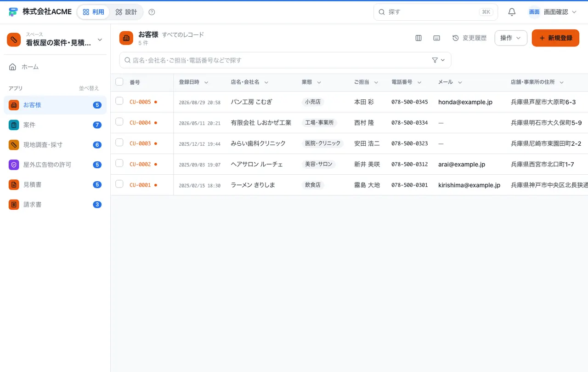Click the お客様 app icon in sidebar
The height and width of the screenshot is (372, 588).
click(14, 105)
